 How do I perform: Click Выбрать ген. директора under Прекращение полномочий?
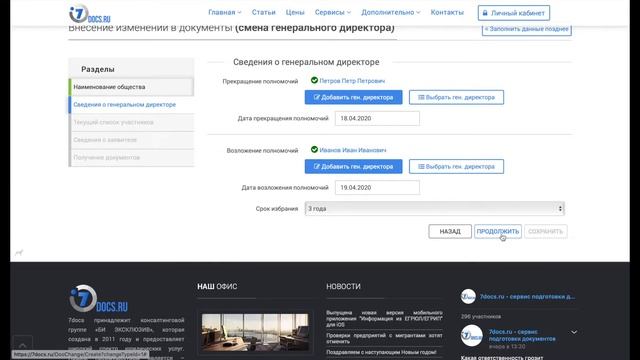point(456,97)
